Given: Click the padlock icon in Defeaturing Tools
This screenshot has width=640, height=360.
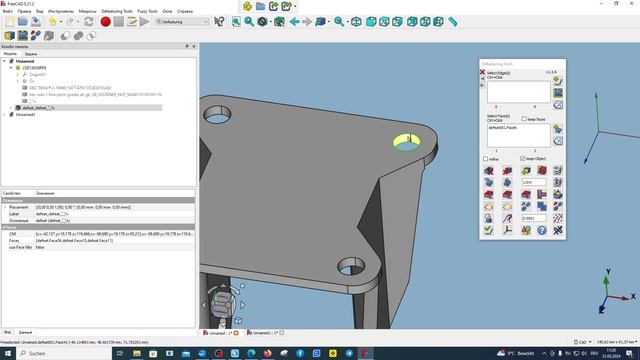Looking at the screenshot, I should coord(489,218).
